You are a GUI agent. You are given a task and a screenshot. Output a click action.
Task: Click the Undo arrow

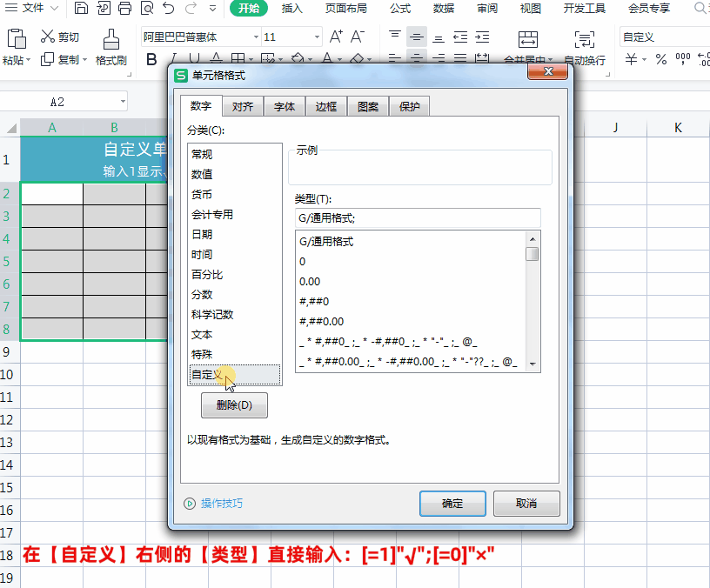(169, 8)
